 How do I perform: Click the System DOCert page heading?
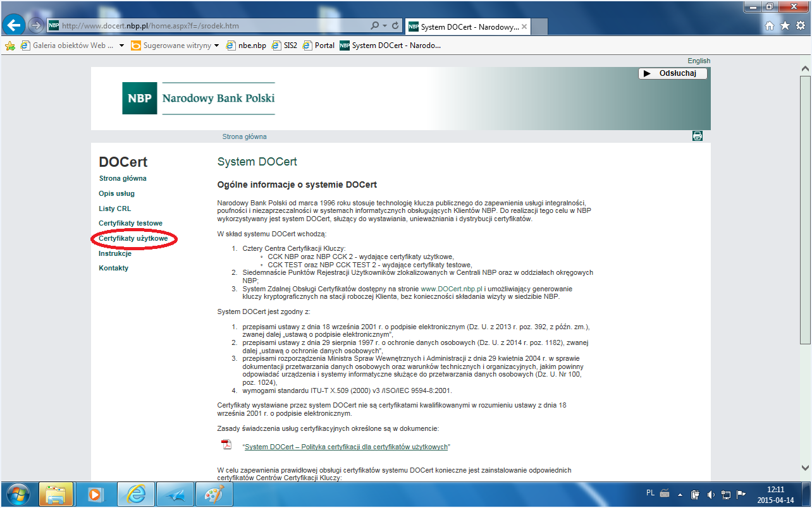257,162
